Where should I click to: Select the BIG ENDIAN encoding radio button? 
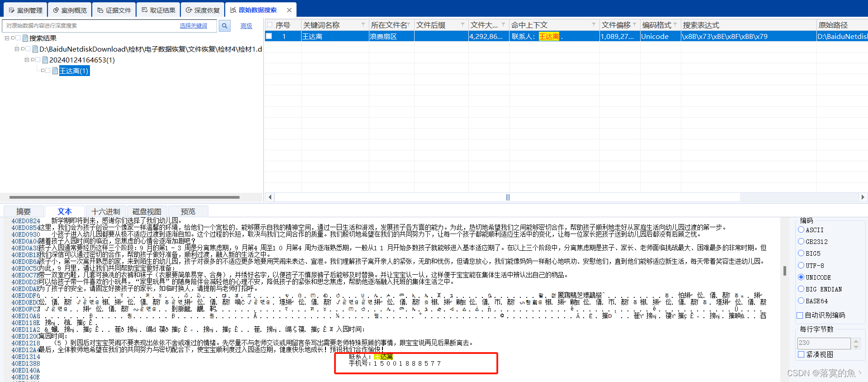[801, 289]
